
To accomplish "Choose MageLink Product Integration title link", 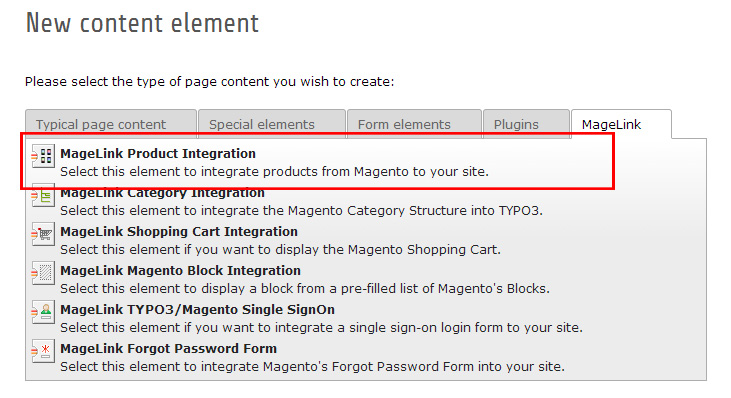I will click(x=158, y=154).
